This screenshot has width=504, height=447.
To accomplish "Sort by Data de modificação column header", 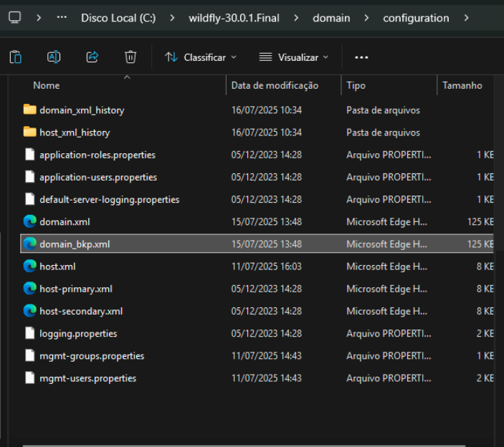I will pyautogui.click(x=274, y=85).
